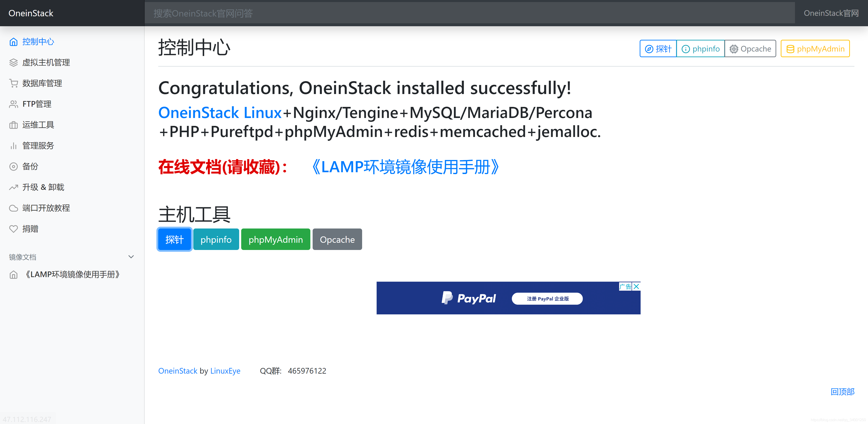Click the blue 探针 button under 主机工具
This screenshot has width=868, height=424.
175,239
